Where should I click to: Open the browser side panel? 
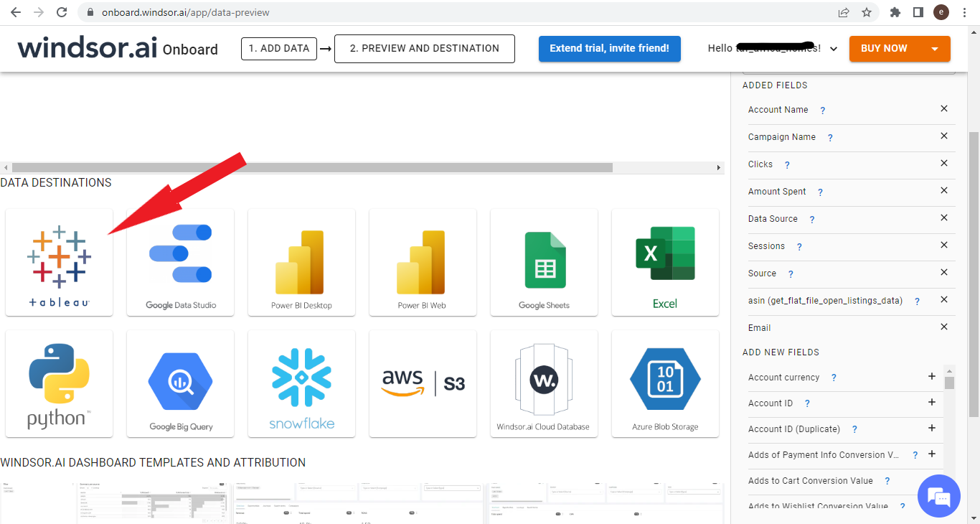(918, 12)
